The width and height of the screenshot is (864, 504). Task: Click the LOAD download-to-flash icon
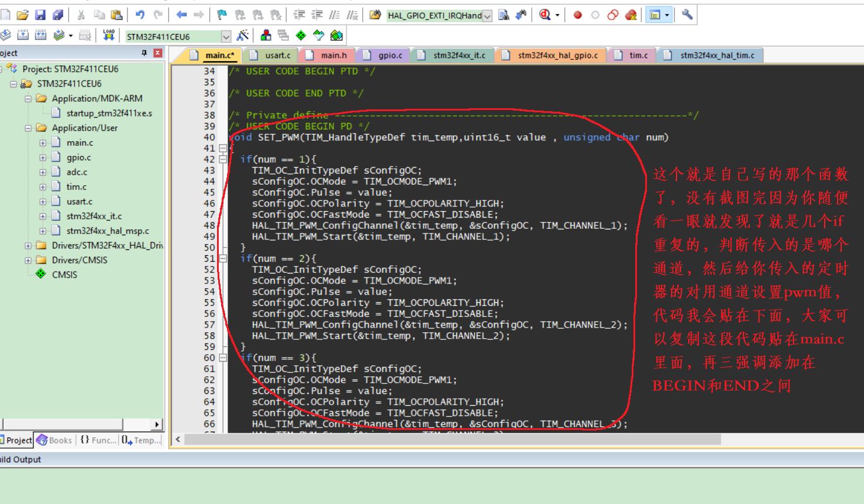109,35
